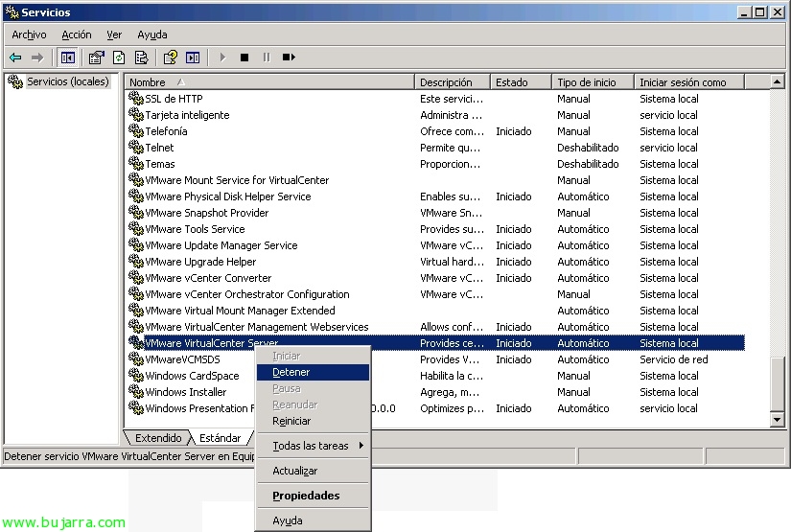The width and height of the screenshot is (791, 532).
Task: Open the Properties toolbar icon
Action: pyautogui.click(x=96, y=58)
